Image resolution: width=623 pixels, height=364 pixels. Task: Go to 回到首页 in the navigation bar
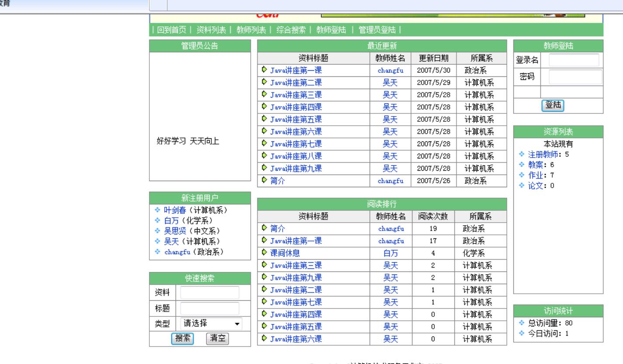point(171,30)
